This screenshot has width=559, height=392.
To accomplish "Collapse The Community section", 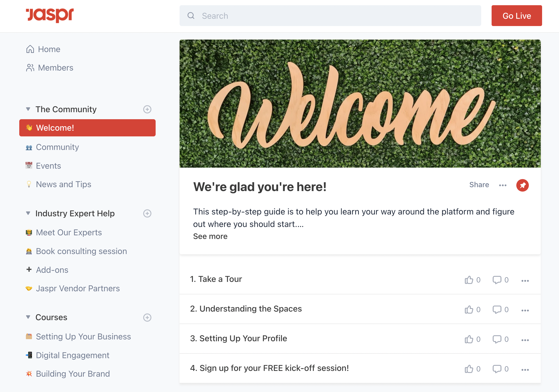I will click(28, 109).
